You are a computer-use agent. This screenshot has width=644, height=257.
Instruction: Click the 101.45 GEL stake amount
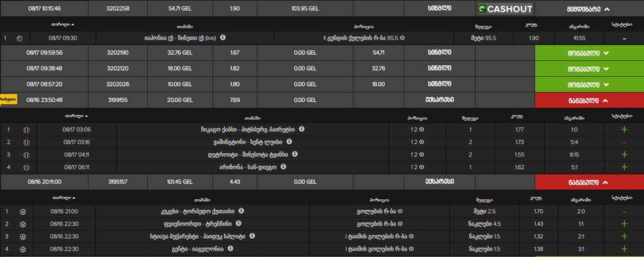pyautogui.click(x=180, y=182)
